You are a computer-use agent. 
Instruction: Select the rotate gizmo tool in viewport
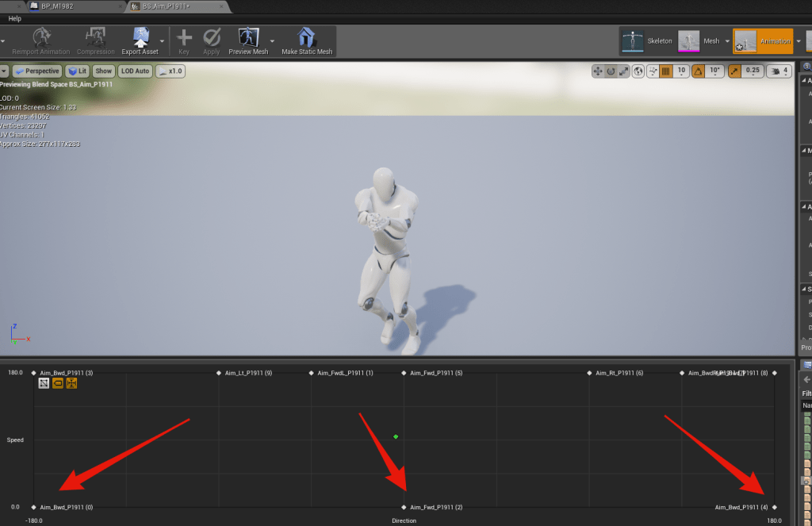[611, 71]
